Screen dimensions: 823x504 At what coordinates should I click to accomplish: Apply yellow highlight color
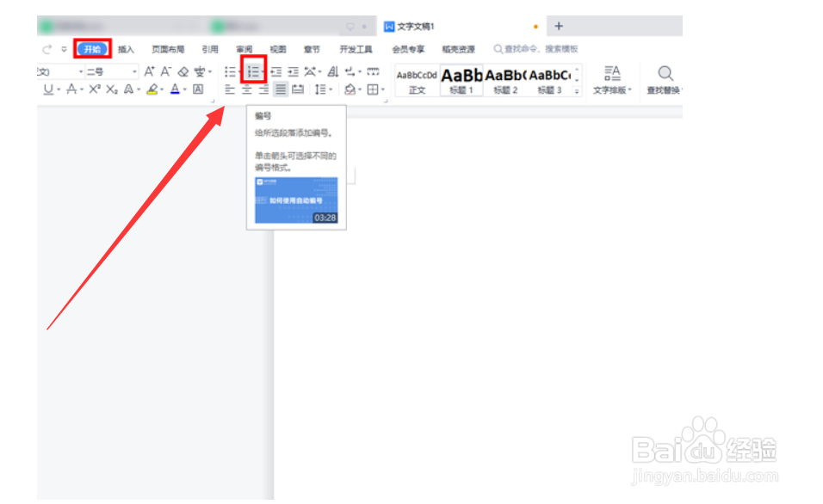tap(152, 89)
